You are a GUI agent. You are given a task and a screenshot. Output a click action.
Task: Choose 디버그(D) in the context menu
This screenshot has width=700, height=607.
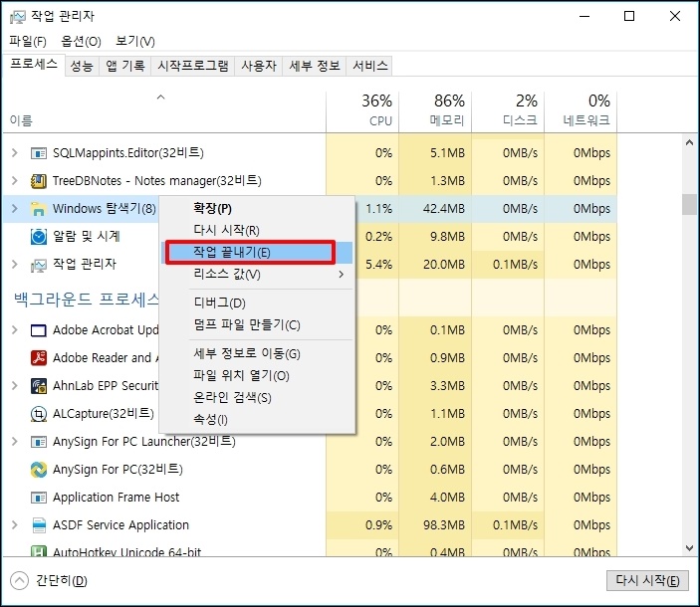[257, 303]
